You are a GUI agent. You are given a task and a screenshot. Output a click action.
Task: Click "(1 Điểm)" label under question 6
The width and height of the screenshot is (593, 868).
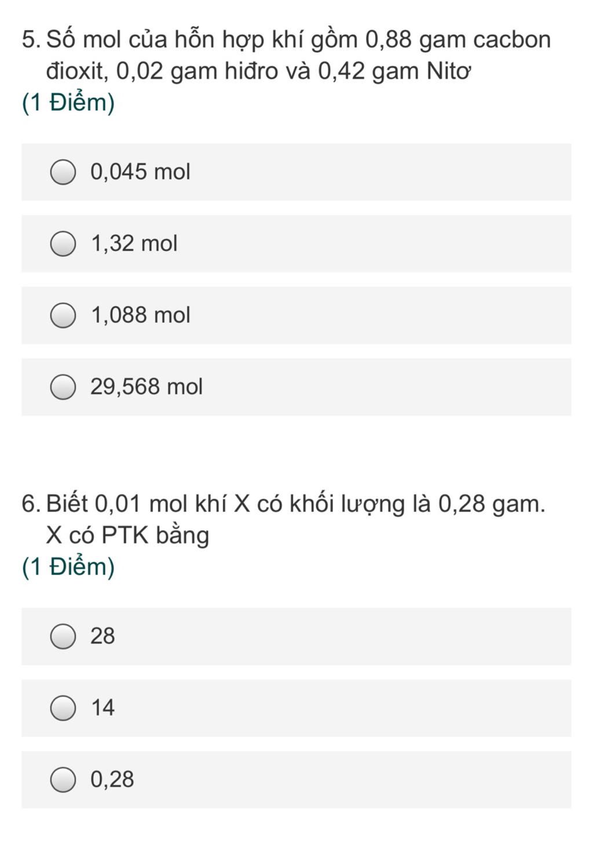(68, 567)
